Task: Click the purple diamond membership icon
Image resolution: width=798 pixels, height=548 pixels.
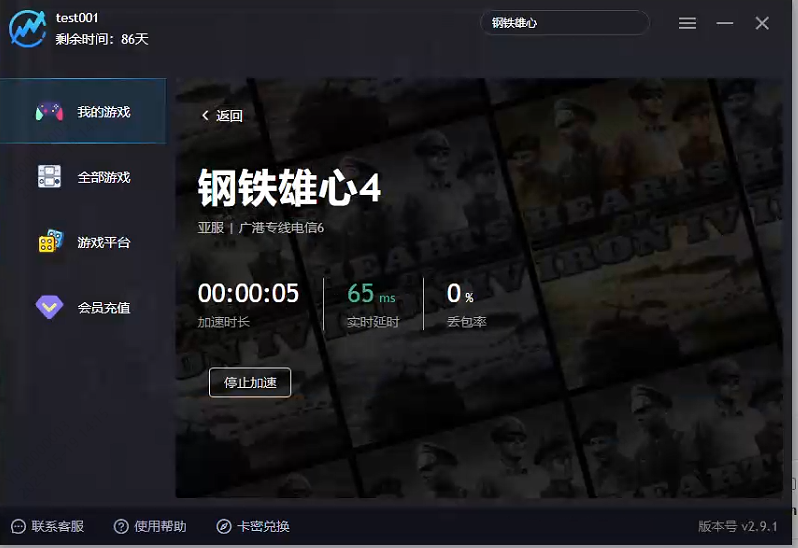Action: pos(49,307)
